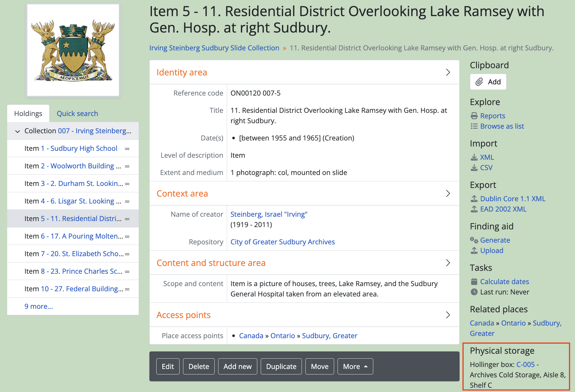This screenshot has height=392, width=575.
Task: Open the City of Greater Sudbury Archives link
Action: click(x=282, y=242)
